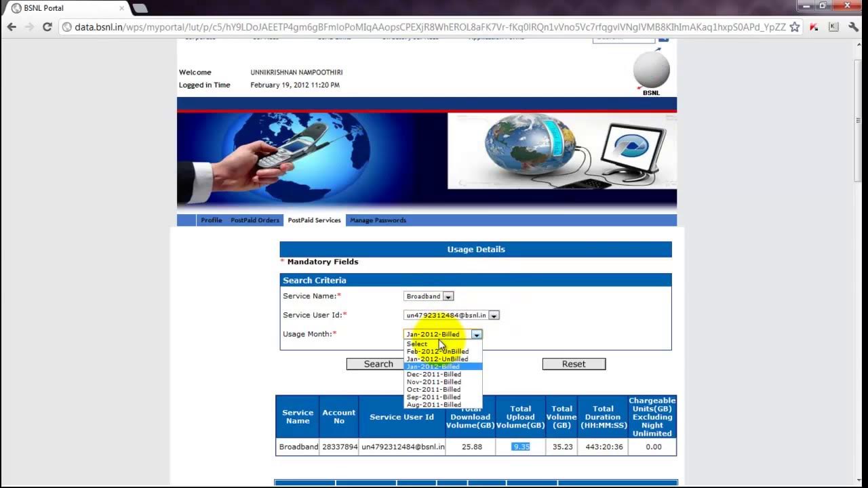Click account number 28337894 cell
The width and height of the screenshot is (868, 488).
point(340,447)
